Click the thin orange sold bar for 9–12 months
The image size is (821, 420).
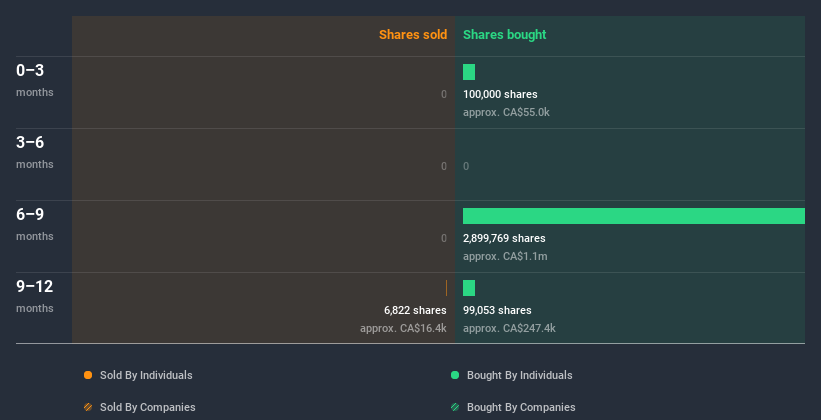point(446,288)
